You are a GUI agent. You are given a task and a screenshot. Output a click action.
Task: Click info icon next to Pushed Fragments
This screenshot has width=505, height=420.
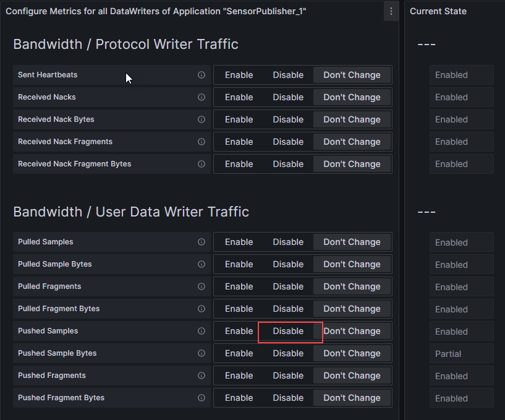(201, 375)
